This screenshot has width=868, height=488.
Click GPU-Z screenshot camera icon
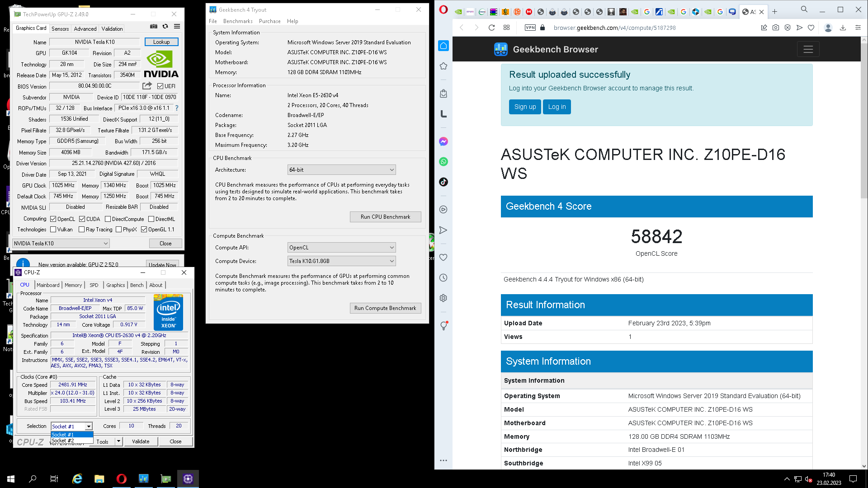tap(154, 27)
